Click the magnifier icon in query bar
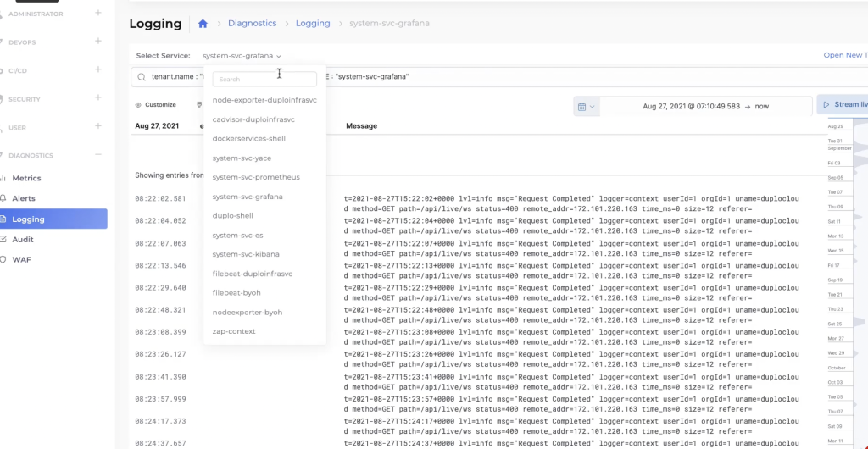The height and width of the screenshot is (449, 868). 139,76
